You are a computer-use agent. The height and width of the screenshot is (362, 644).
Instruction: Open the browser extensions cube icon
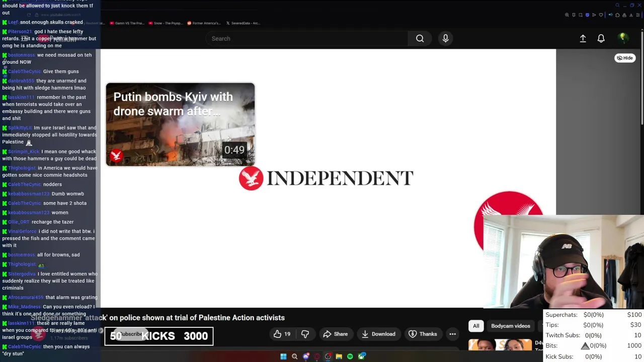tap(617, 15)
